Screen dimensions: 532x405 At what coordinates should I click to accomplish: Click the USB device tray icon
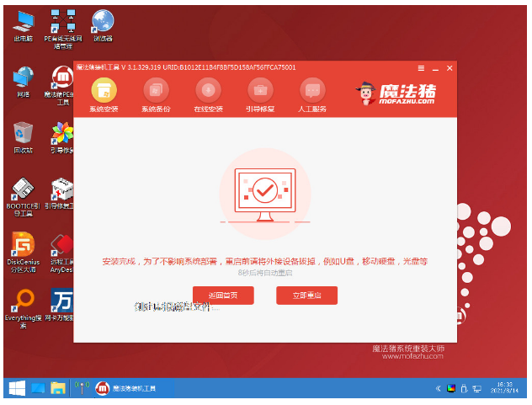pos(464,389)
